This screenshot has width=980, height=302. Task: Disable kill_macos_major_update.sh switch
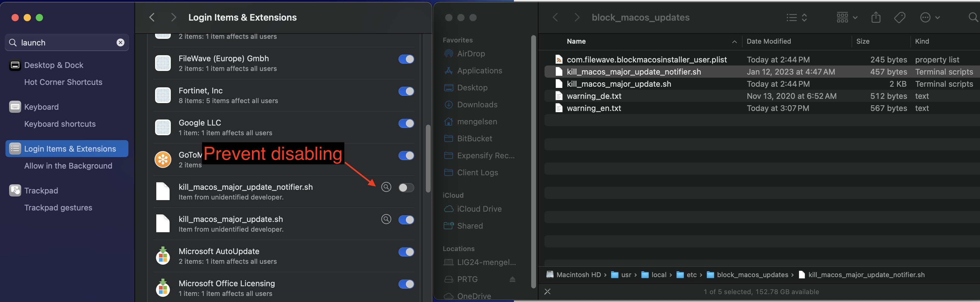coord(406,220)
